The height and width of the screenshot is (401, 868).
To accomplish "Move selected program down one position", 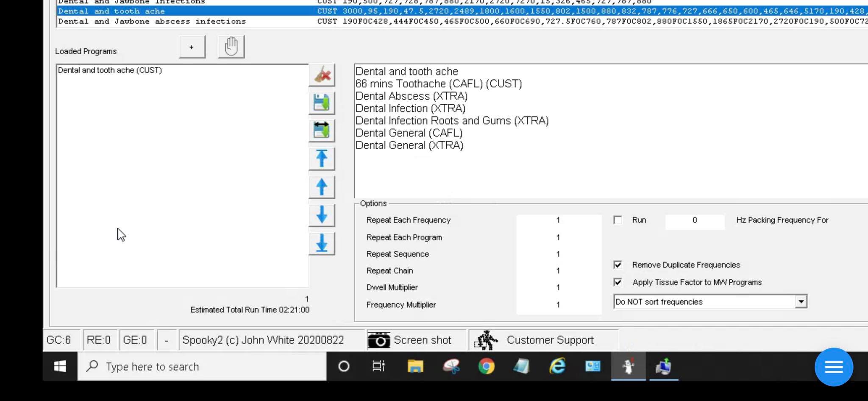I will (x=322, y=215).
